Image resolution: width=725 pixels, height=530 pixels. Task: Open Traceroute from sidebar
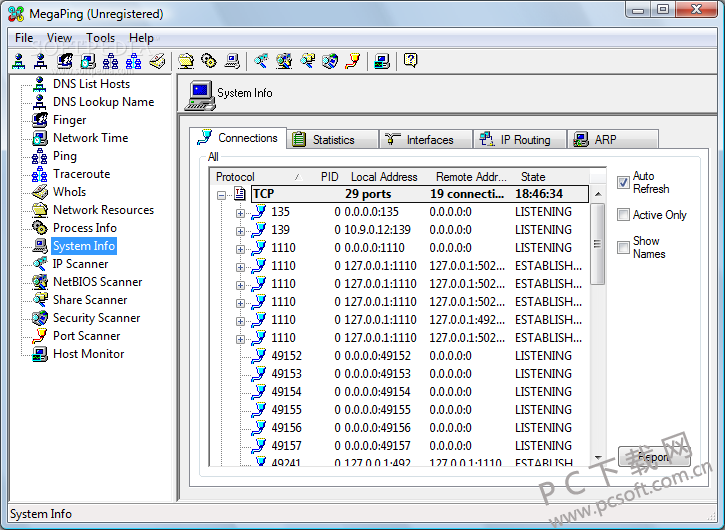pyautogui.click(x=81, y=174)
